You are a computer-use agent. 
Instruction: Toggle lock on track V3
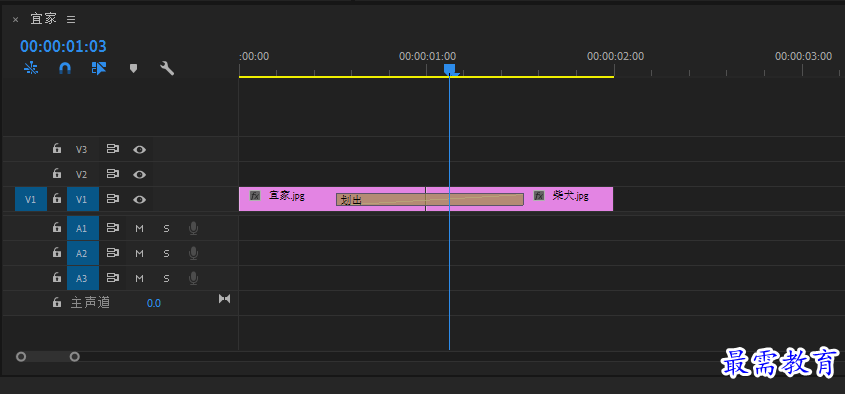click(57, 149)
